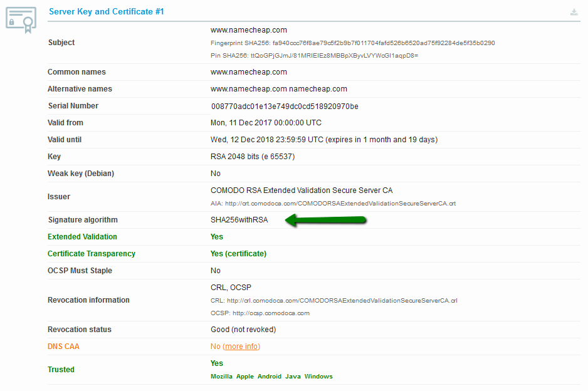Click the 'Common names' row label
This screenshot has width=588, height=391.
point(76,72)
